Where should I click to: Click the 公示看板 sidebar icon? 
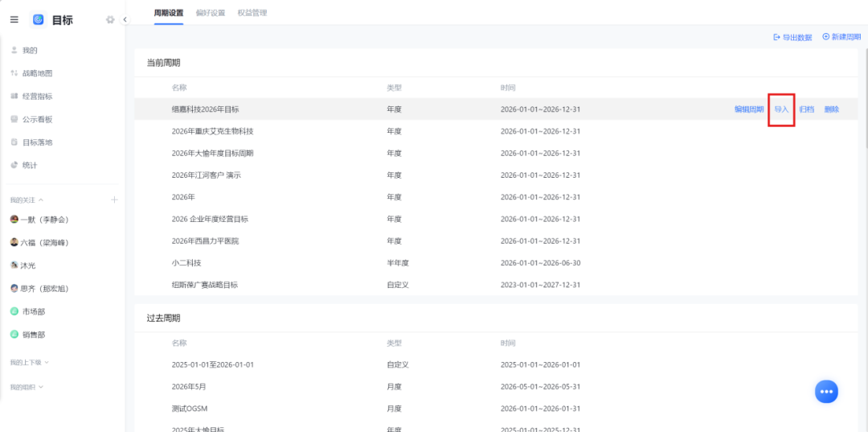pos(14,119)
